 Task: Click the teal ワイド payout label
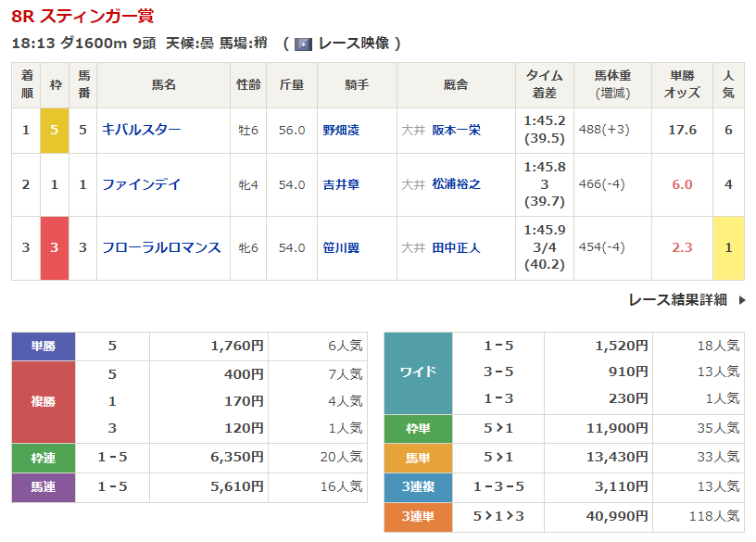[x=418, y=372]
